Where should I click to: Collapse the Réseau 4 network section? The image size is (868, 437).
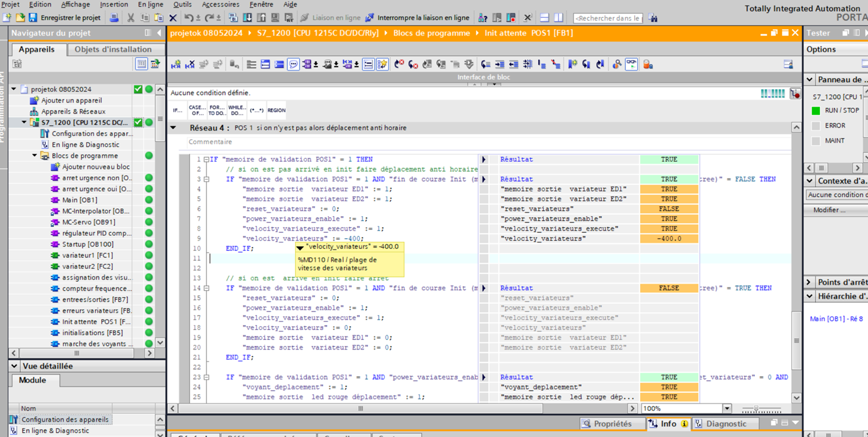[174, 128]
